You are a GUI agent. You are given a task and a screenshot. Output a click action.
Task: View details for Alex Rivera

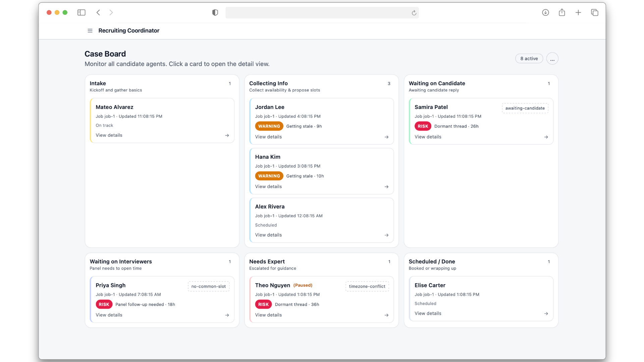tap(268, 235)
